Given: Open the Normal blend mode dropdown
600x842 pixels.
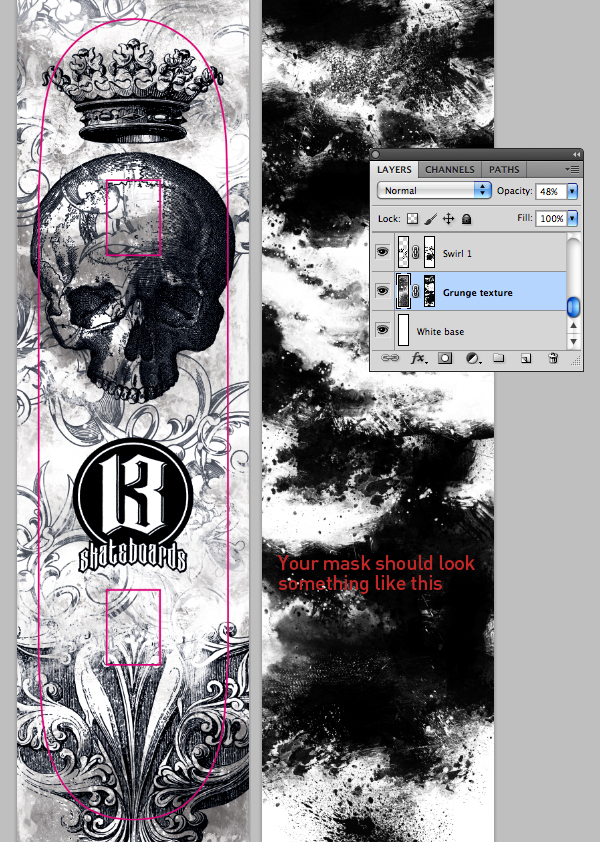Looking at the screenshot, I should coord(434,190).
